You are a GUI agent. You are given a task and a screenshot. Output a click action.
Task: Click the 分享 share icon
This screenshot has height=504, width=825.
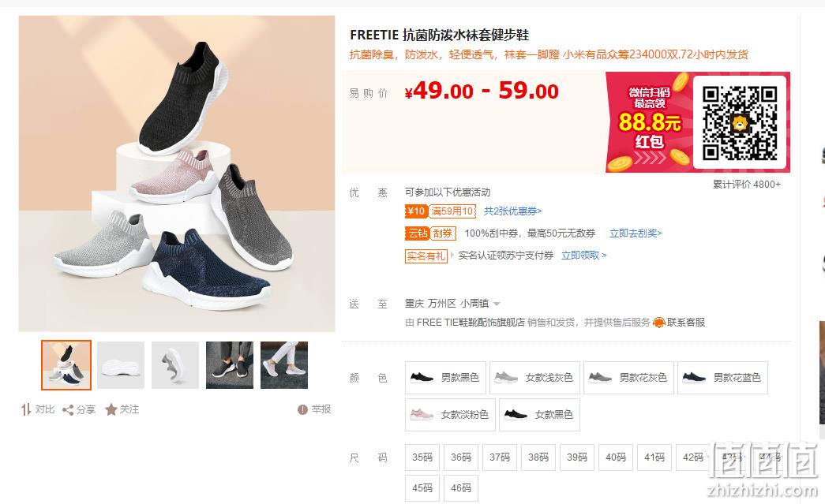[68, 410]
